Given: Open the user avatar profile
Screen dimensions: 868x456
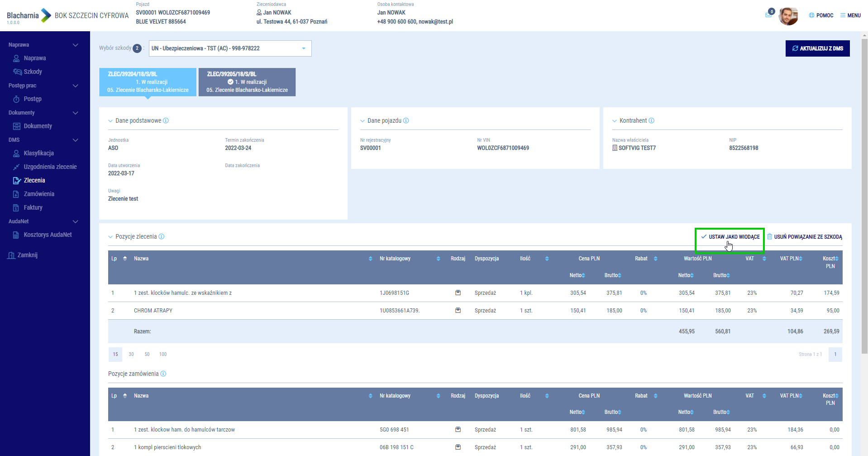Looking at the screenshot, I should pyautogui.click(x=788, y=16).
